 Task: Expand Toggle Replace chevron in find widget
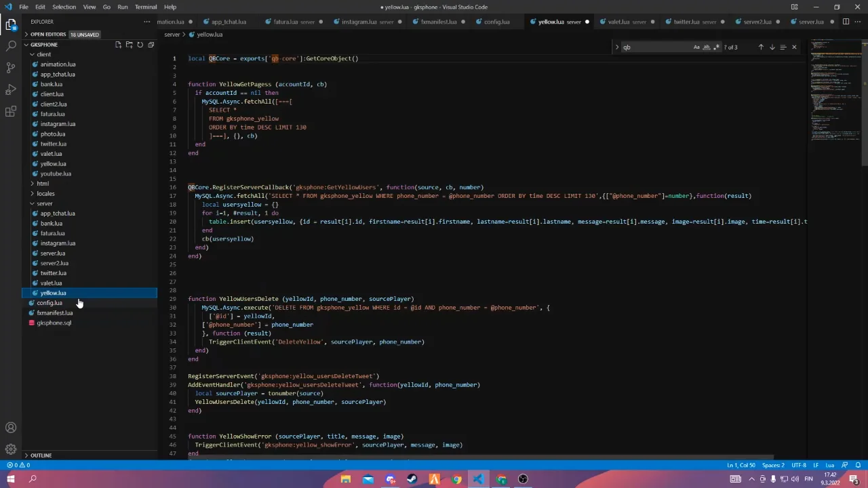pyautogui.click(x=616, y=47)
